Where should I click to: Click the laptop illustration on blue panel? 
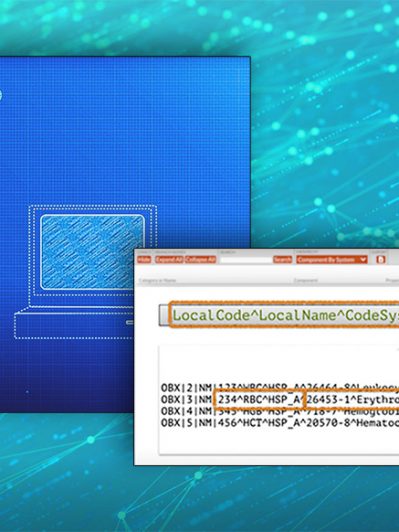(86, 272)
